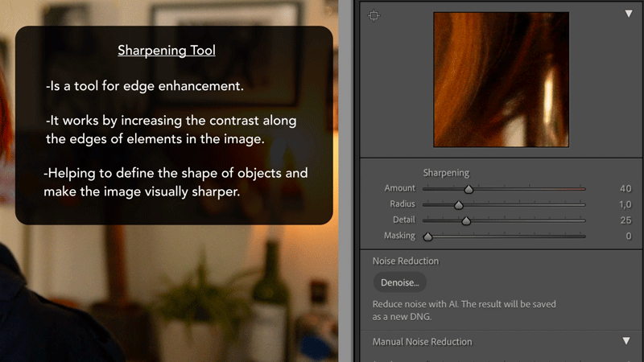Click the detail zoom target picker icon
This screenshot has width=644, height=362.
[373, 15]
